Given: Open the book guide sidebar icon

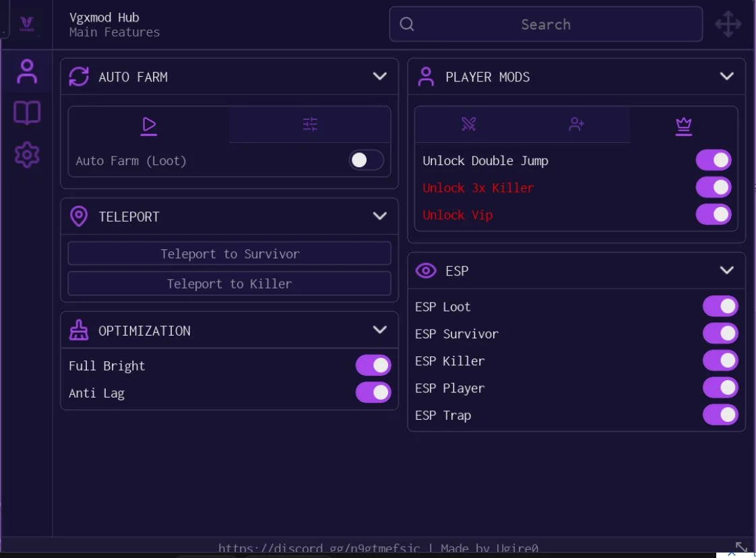Looking at the screenshot, I should [27, 113].
